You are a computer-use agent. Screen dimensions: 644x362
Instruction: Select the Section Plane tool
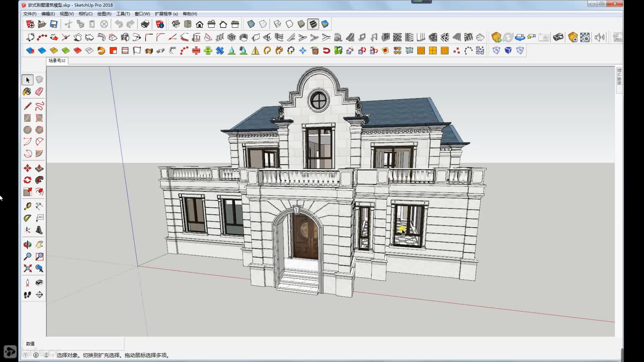tap(39, 295)
